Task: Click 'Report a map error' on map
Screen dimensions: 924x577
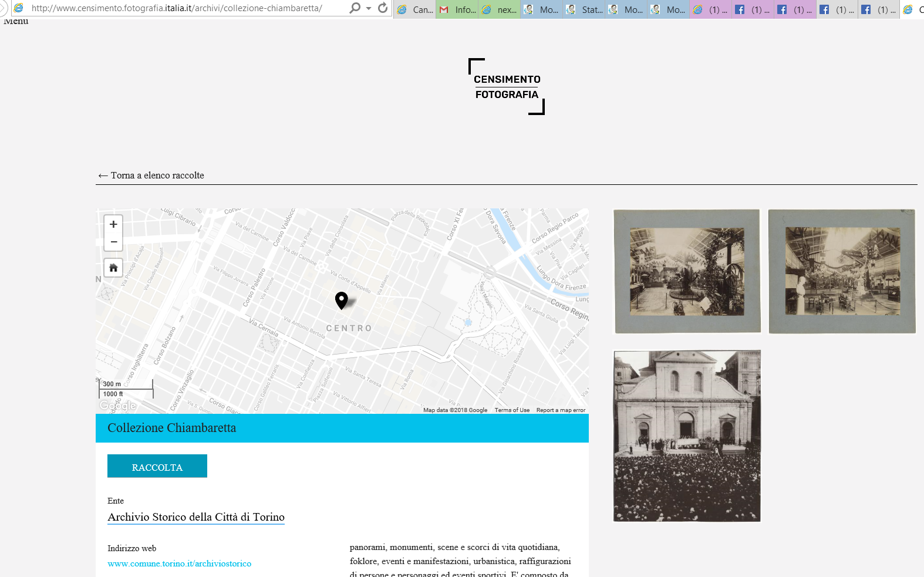Action: 561,410
